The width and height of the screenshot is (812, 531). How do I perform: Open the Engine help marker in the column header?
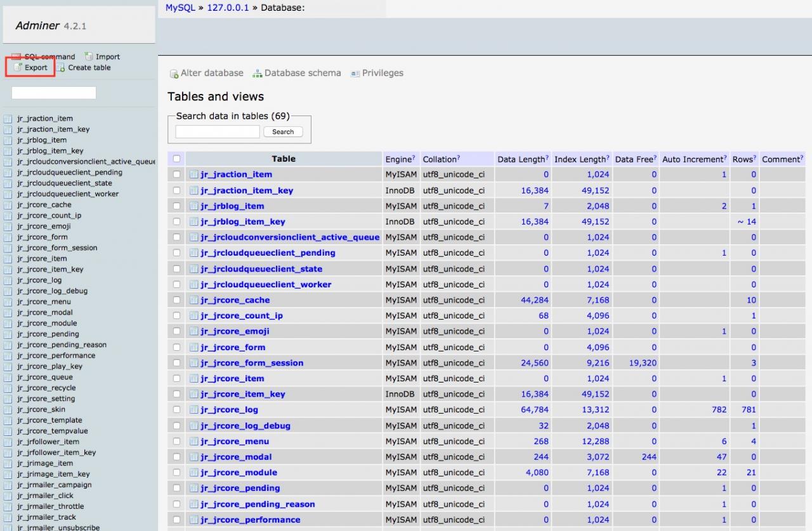pos(414,157)
